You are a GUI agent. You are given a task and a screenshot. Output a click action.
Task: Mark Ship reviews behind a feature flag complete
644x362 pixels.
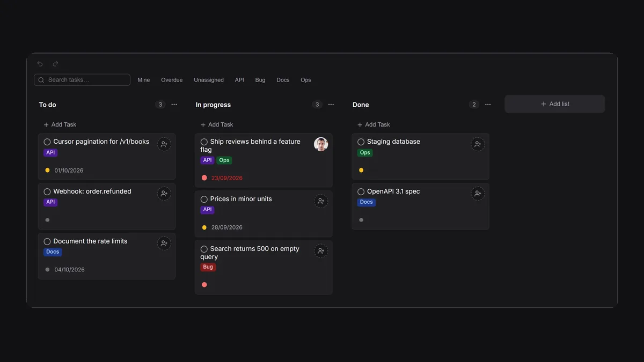click(x=204, y=142)
